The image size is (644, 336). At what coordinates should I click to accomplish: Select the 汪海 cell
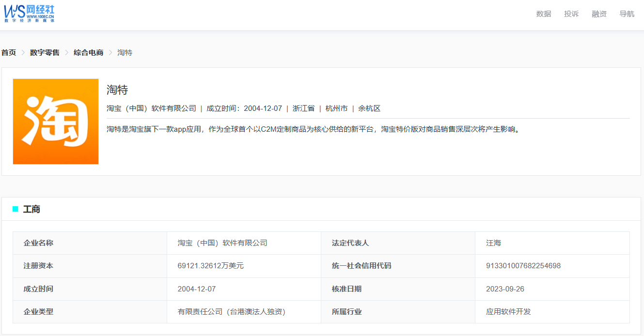point(552,243)
